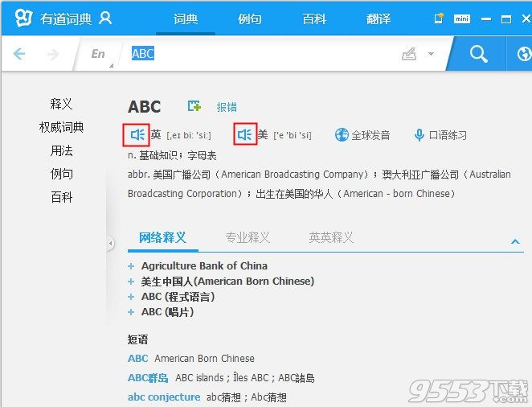
Task: Expand ABC (唱片) entry
Action: [x=131, y=312]
